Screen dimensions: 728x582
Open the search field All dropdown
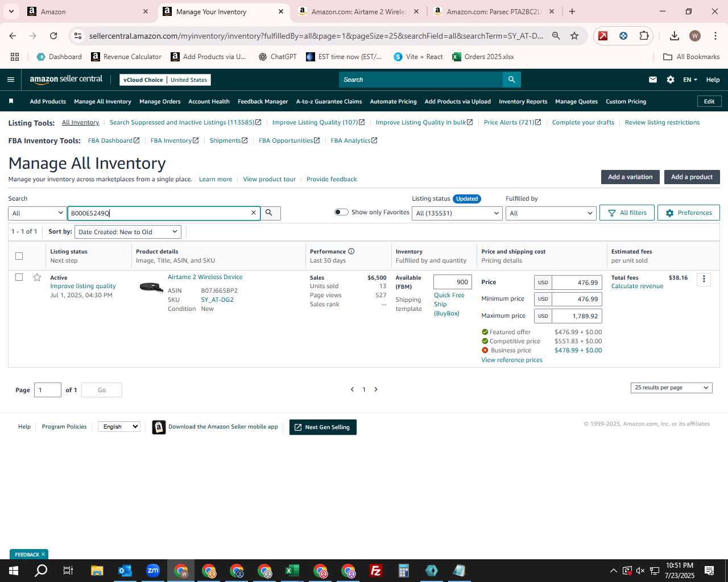pos(37,213)
